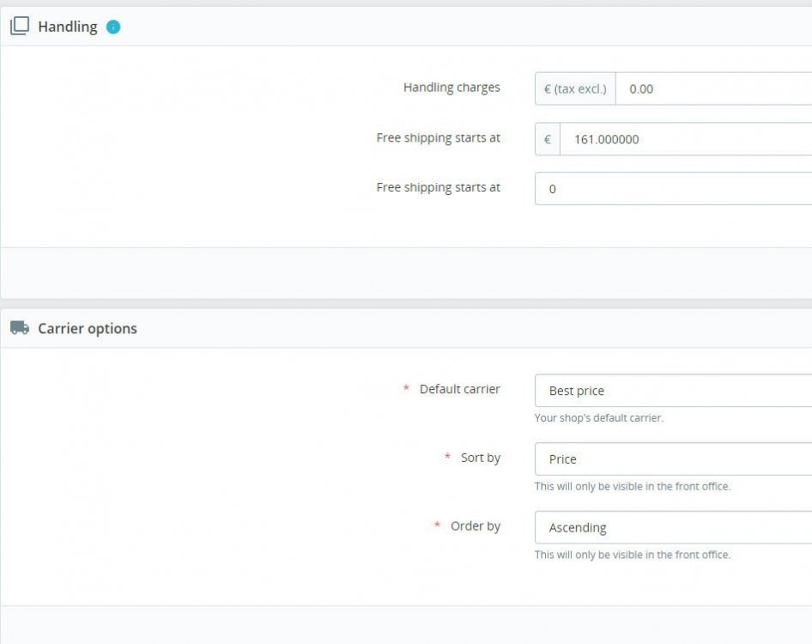This screenshot has width=812, height=644.
Task: Click the blue info icon beside Handling
Action: click(113, 27)
